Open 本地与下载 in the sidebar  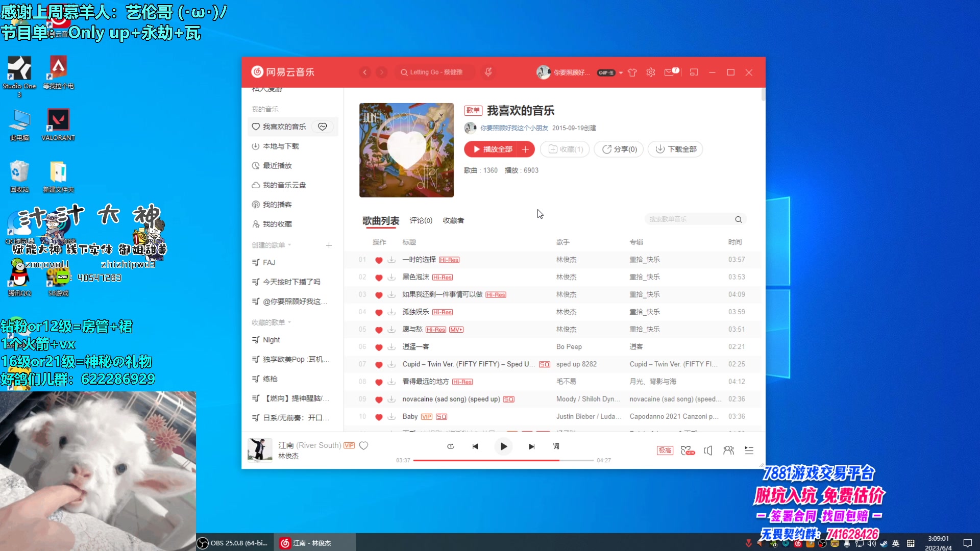[x=292, y=146]
